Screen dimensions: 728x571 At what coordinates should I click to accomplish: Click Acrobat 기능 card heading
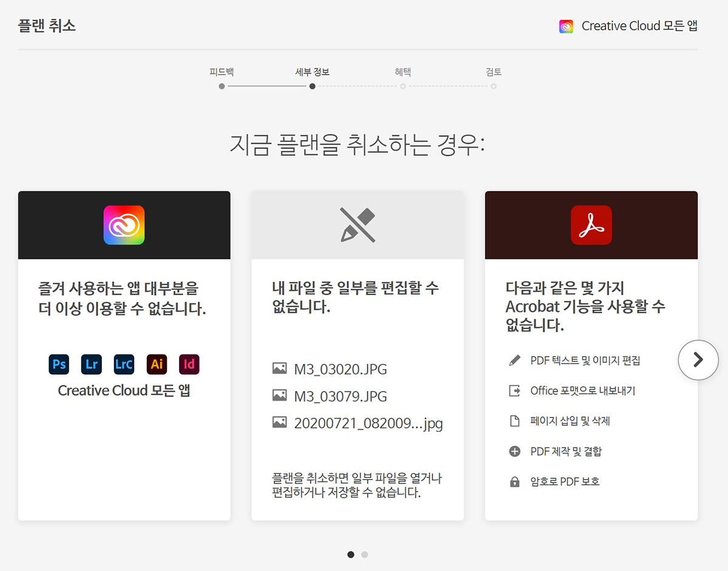point(585,307)
